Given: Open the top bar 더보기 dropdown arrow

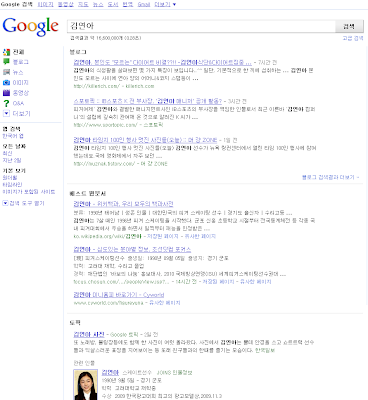Looking at the screenshot, I should [174, 4].
